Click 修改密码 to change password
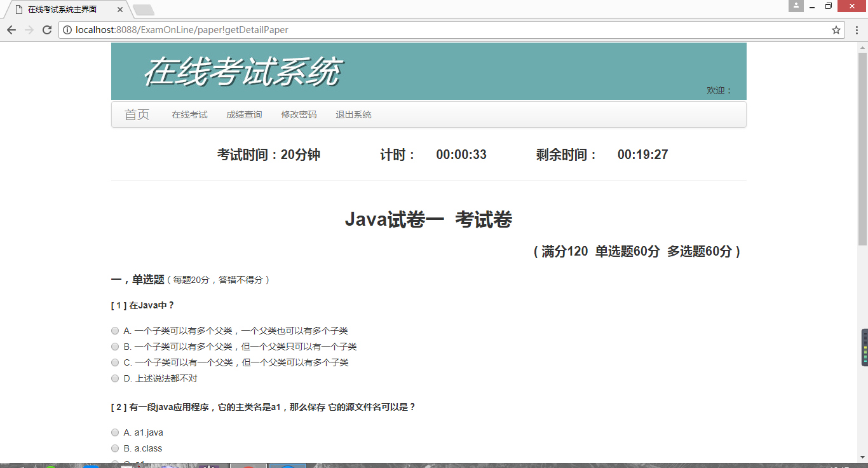Viewport: 868px width, 468px height. tap(299, 114)
